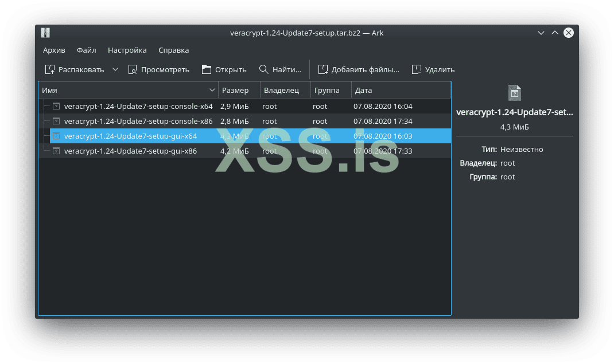Click file icon of setup-gui-x64 row
The image size is (614, 364).
pos(56,136)
